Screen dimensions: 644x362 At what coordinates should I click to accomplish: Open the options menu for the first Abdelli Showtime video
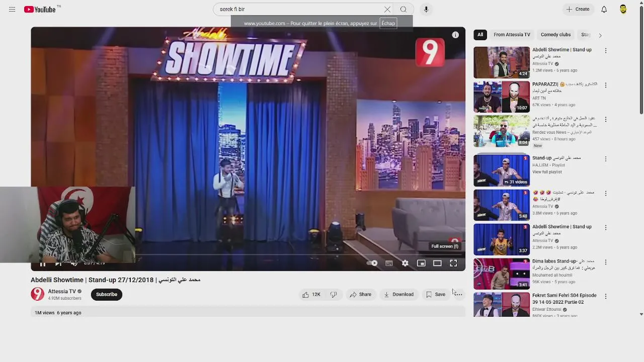coord(606,51)
